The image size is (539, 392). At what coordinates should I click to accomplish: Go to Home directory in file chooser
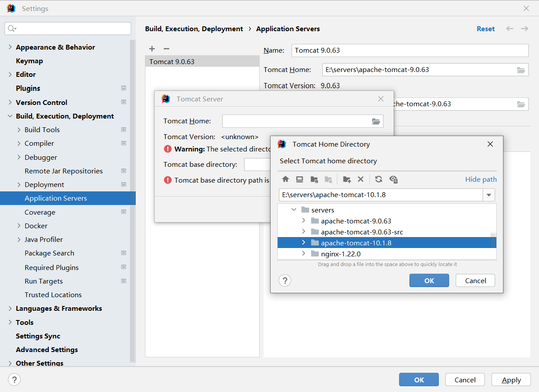(x=286, y=179)
